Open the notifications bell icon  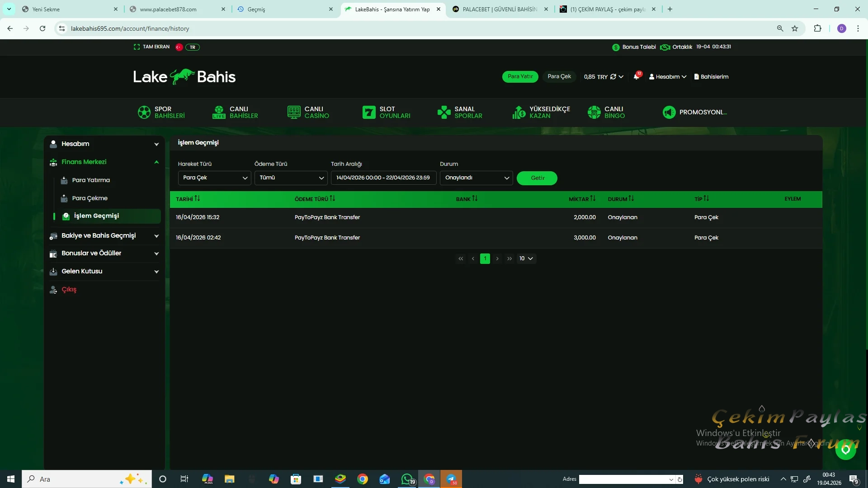point(637,76)
